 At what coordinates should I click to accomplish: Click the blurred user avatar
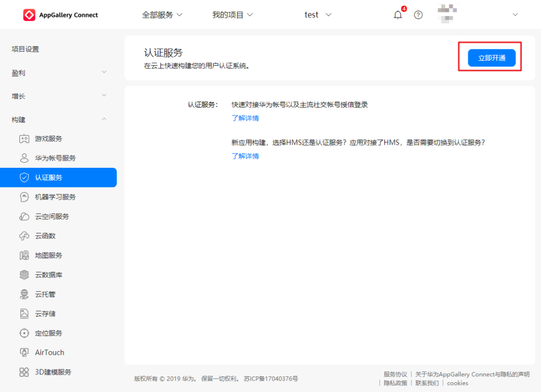click(447, 14)
